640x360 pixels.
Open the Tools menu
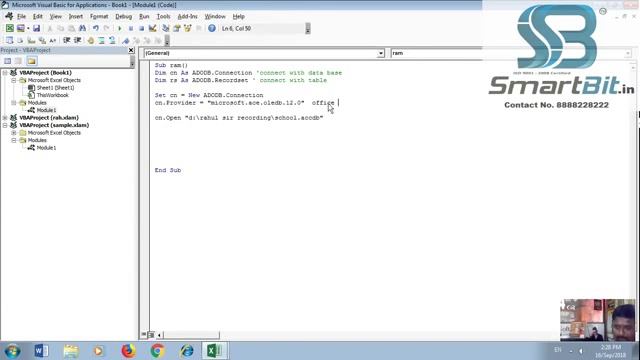click(163, 16)
